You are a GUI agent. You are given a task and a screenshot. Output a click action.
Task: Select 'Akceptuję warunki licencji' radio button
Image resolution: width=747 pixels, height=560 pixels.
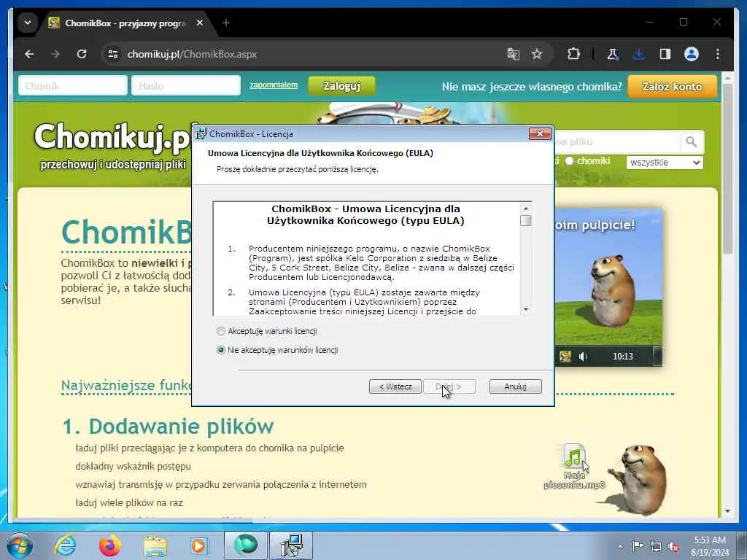point(220,331)
